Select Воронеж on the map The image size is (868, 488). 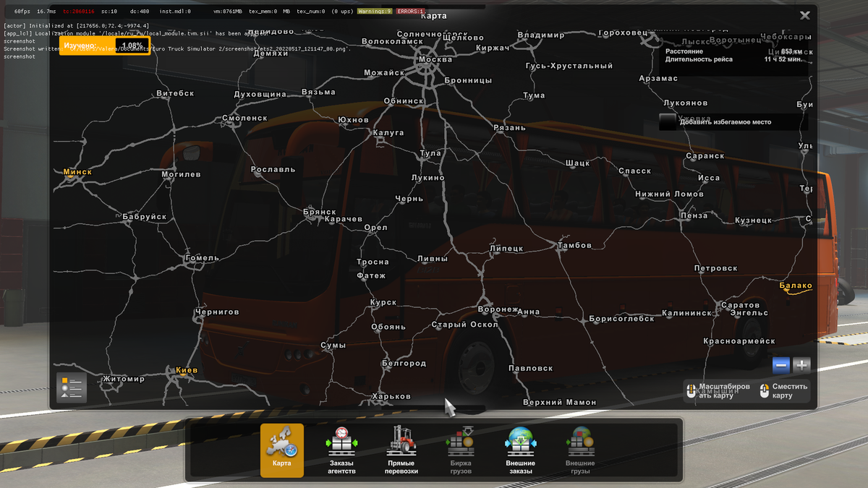click(x=498, y=309)
